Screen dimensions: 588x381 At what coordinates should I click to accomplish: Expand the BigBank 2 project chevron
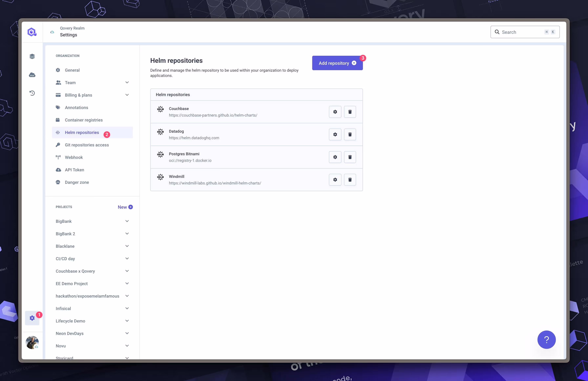pyautogui.click(x=127, y=234)
